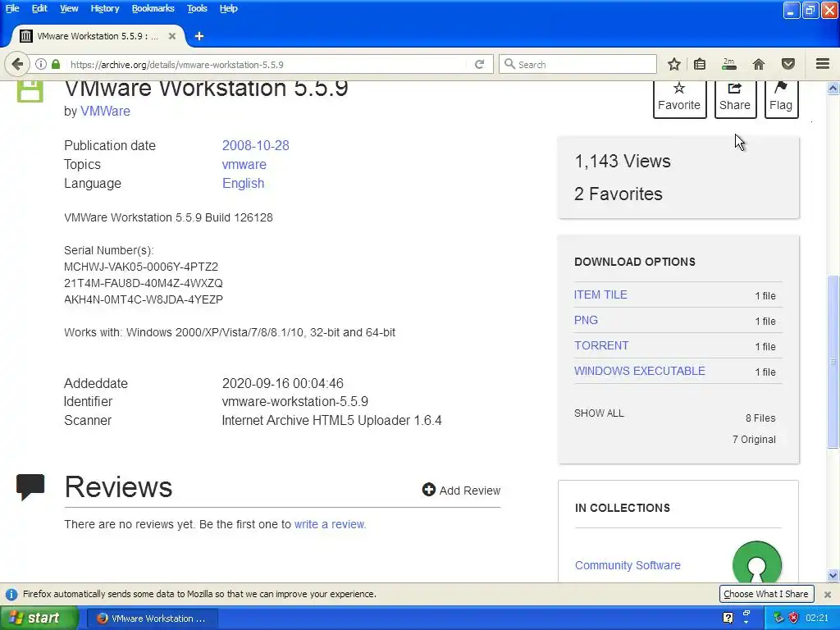Image resolution: width=840 pixels, height=630 pixels.
Task: Open the Edit menu
Action: [39, 8]
